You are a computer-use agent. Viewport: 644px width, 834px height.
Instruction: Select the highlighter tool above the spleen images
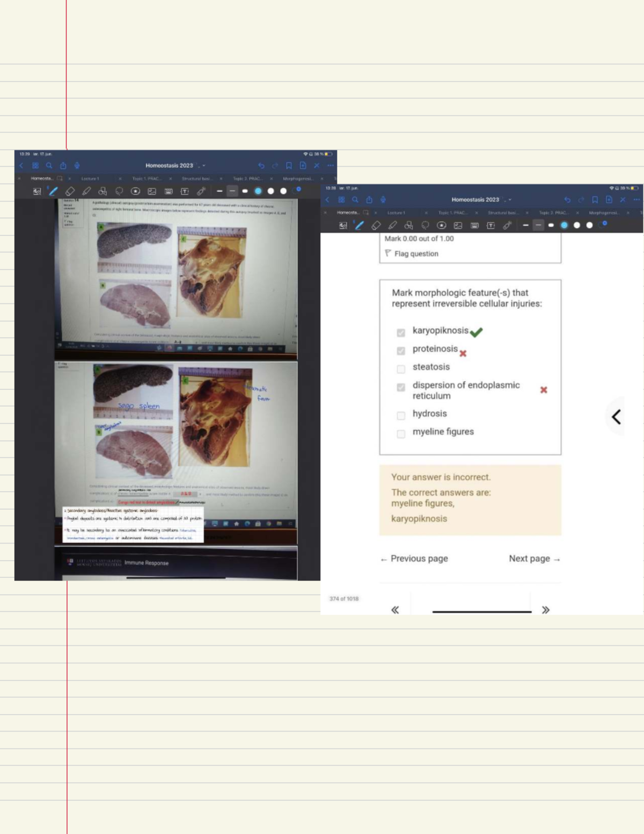[x=86, y=191]
